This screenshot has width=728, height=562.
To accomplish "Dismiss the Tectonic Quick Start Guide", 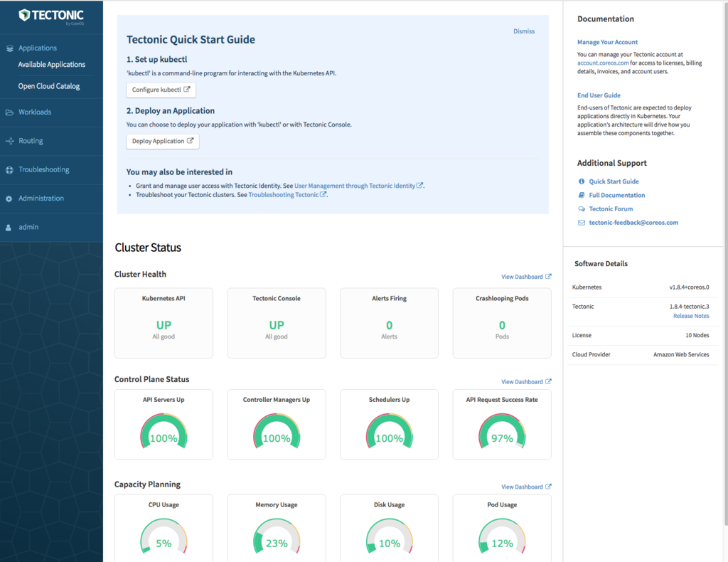I will 524,31.
